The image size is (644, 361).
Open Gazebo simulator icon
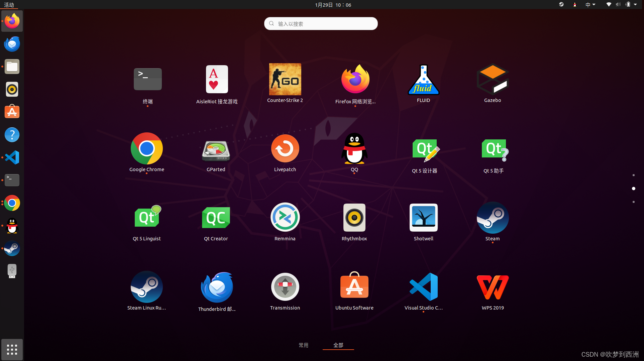[x=493, y=80]
